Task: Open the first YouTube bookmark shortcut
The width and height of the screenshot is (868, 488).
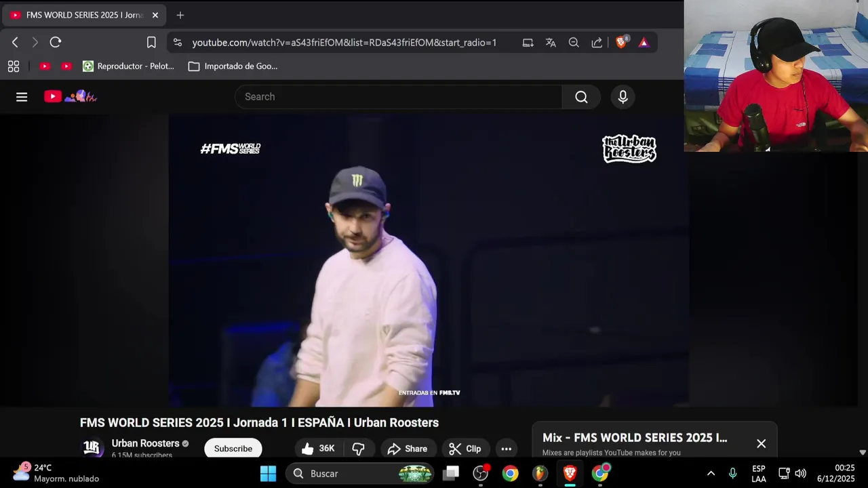Action: [x=45, y=66]
